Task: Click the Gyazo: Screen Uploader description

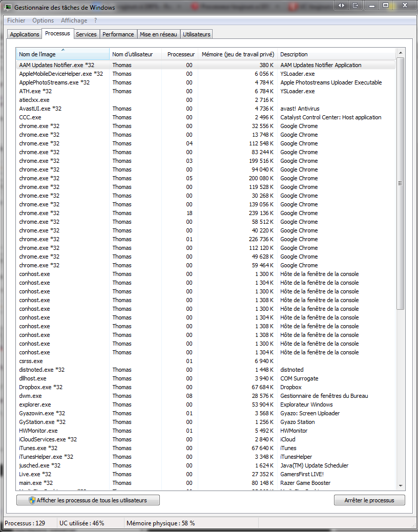Action: 310,413
